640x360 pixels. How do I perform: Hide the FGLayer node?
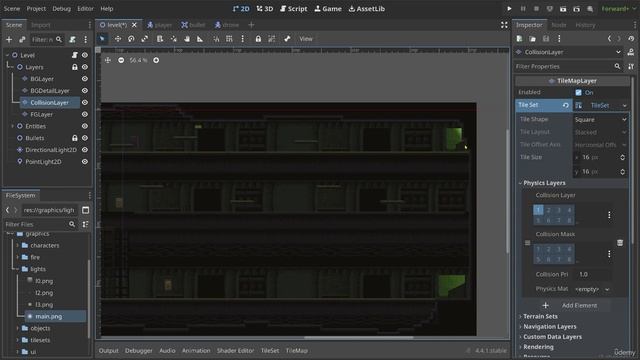[x=84, y=114]
